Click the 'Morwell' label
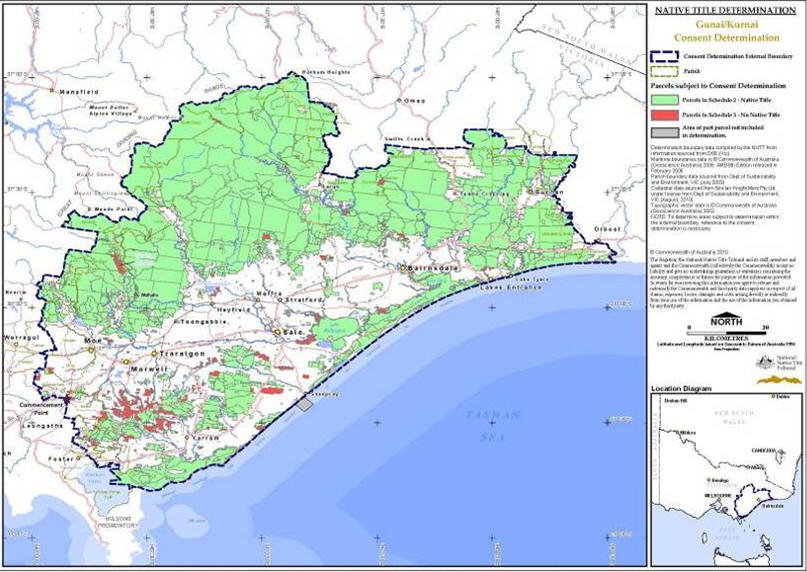Screen dimensions: 807x572 pyautogui.click(x=149, y=370)
